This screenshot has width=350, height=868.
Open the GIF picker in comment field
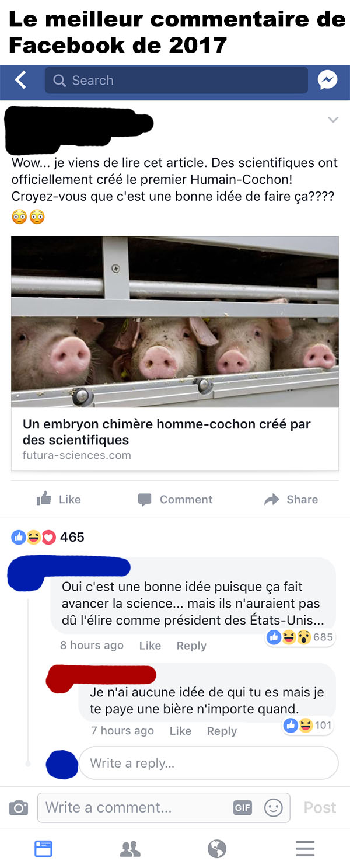coord(242,807)
